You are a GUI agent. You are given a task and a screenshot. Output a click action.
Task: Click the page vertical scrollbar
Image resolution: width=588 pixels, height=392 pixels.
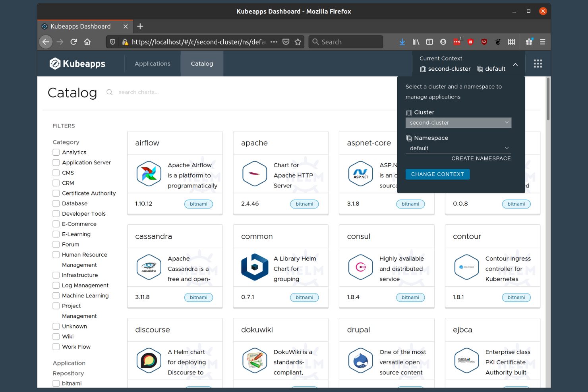[x=548, y=99]
